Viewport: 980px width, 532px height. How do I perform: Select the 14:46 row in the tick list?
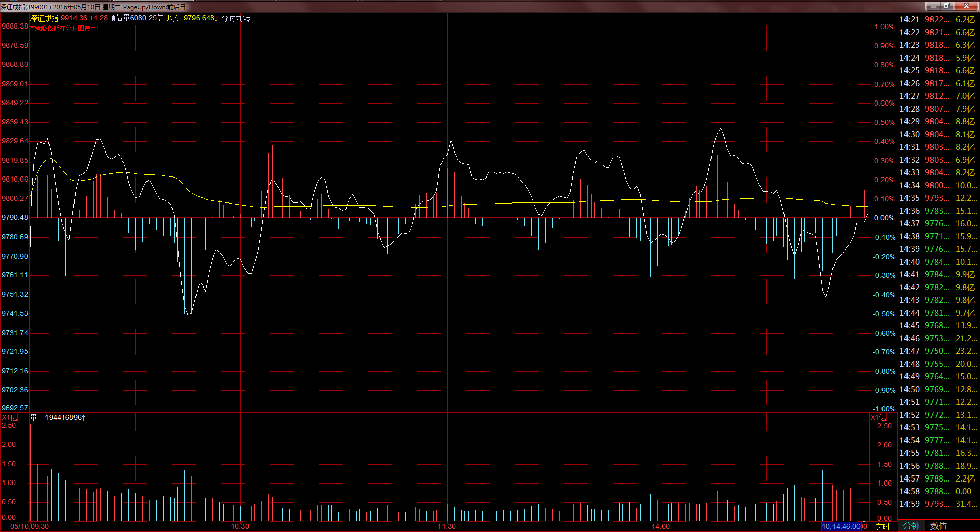pyautogui.click(x=937, y=338)
